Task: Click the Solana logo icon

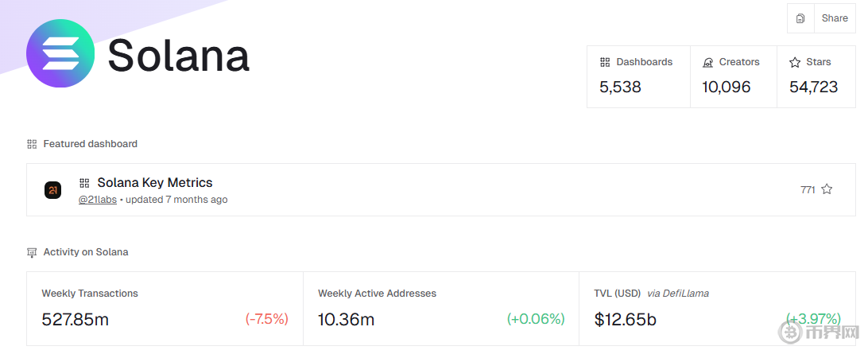Action: click(60, 53)
